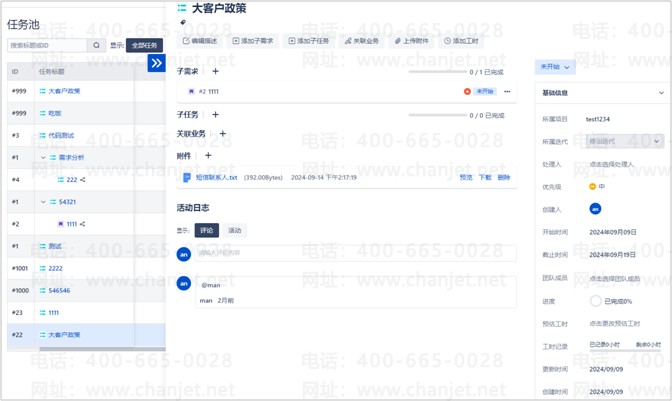Click the 添加工时 button

pyautogui.click(x=461, y=41)
